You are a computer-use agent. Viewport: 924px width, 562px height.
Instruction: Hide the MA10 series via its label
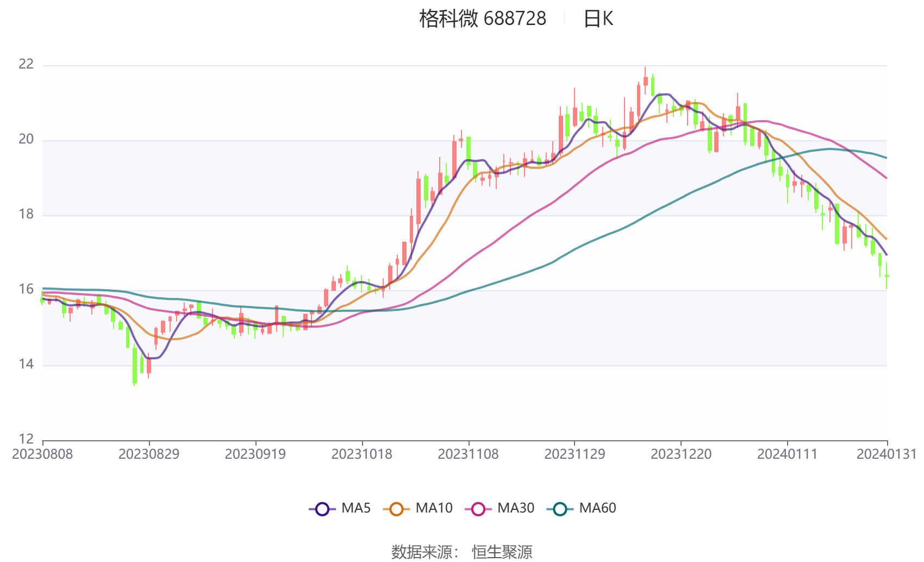tap(434, 508)
